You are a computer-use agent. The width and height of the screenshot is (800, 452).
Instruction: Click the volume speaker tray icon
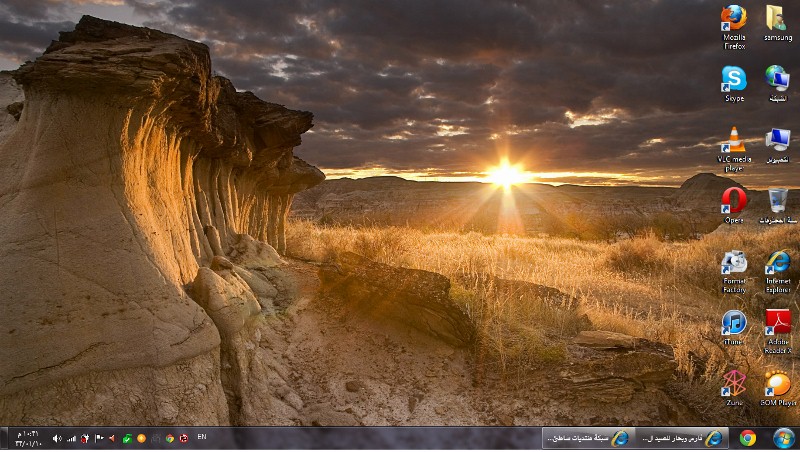click(x=56, y=438)
